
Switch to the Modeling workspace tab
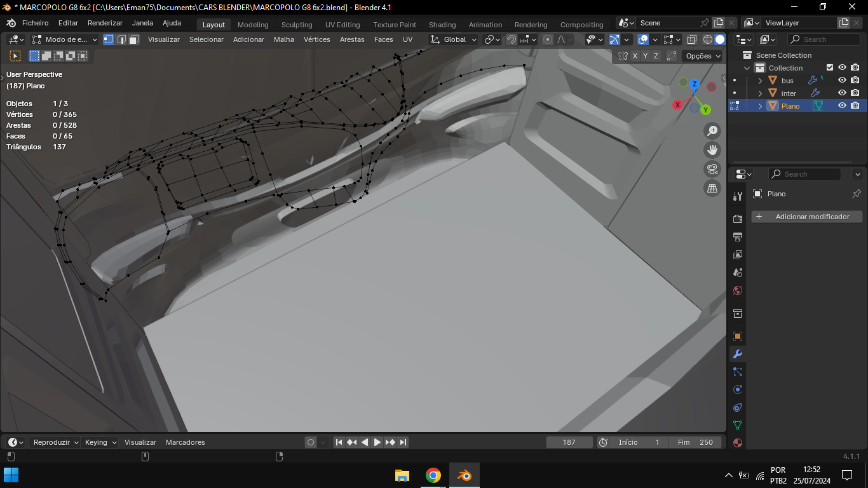(x=253, y=25)
